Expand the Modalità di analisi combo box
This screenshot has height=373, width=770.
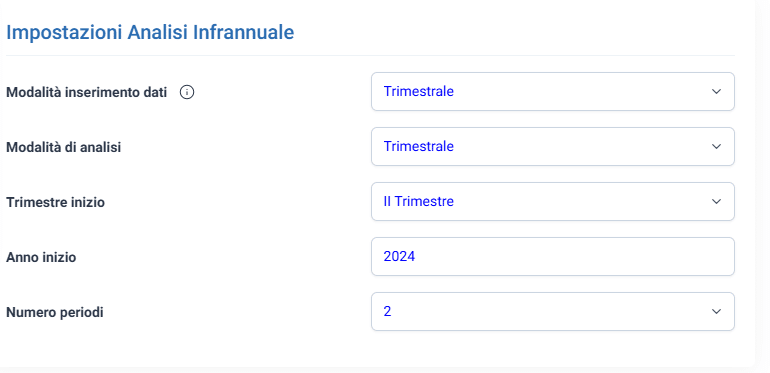click(552, 147)
